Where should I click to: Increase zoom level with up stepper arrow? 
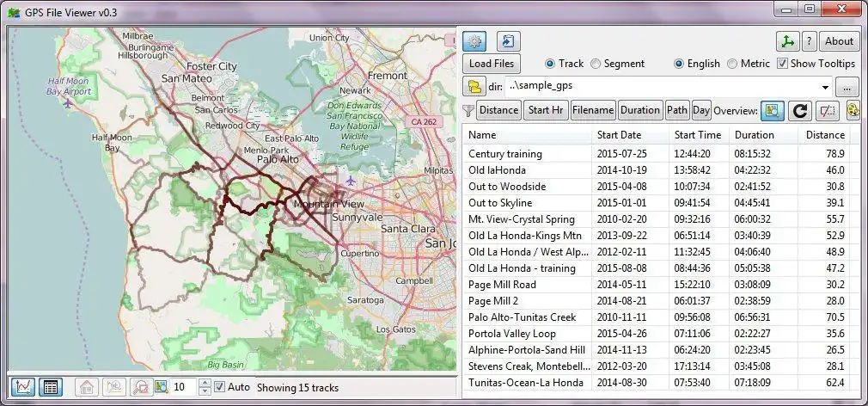point(205,382)
